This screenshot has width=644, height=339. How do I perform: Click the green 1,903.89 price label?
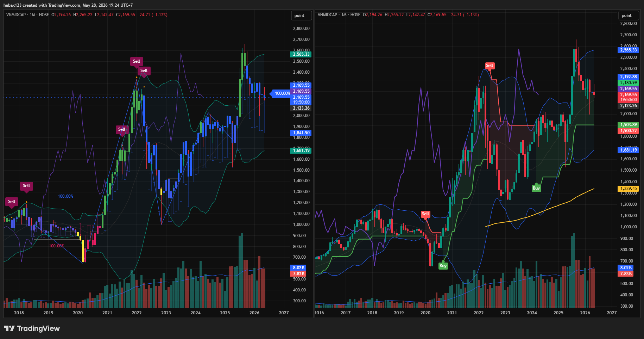[x=629, y=125]
